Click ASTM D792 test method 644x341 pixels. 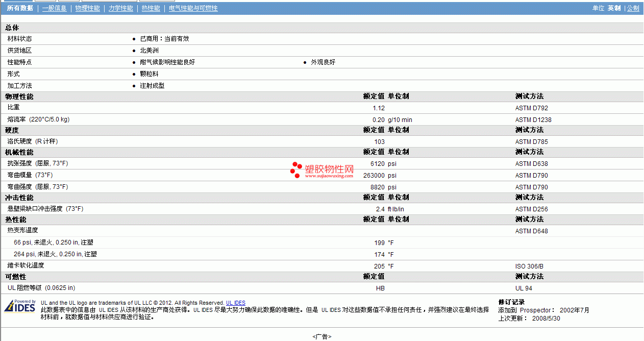tap(532, 108)
